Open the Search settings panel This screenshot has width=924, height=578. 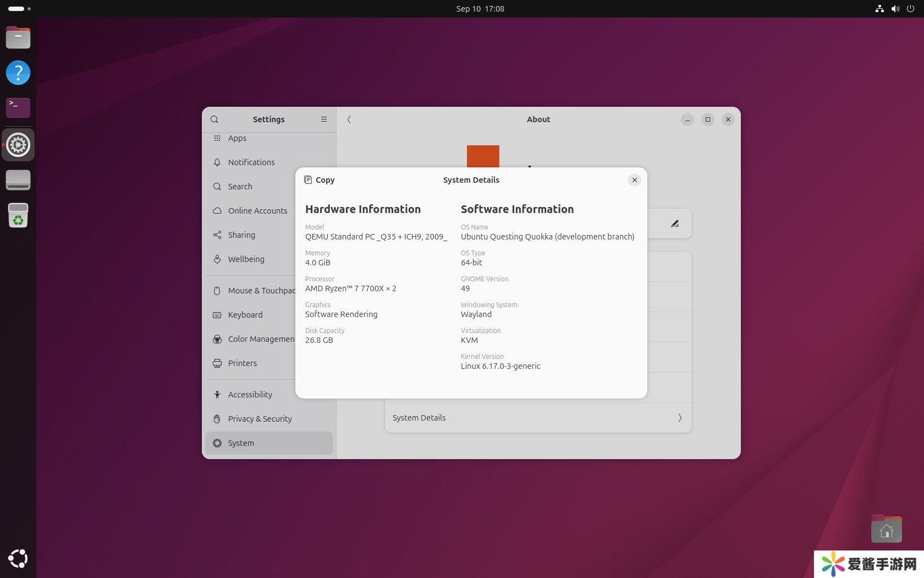[240, 187]
